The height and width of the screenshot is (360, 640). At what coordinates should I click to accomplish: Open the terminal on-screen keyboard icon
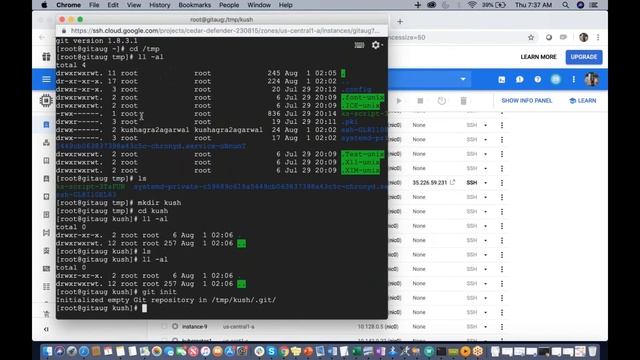359,45
